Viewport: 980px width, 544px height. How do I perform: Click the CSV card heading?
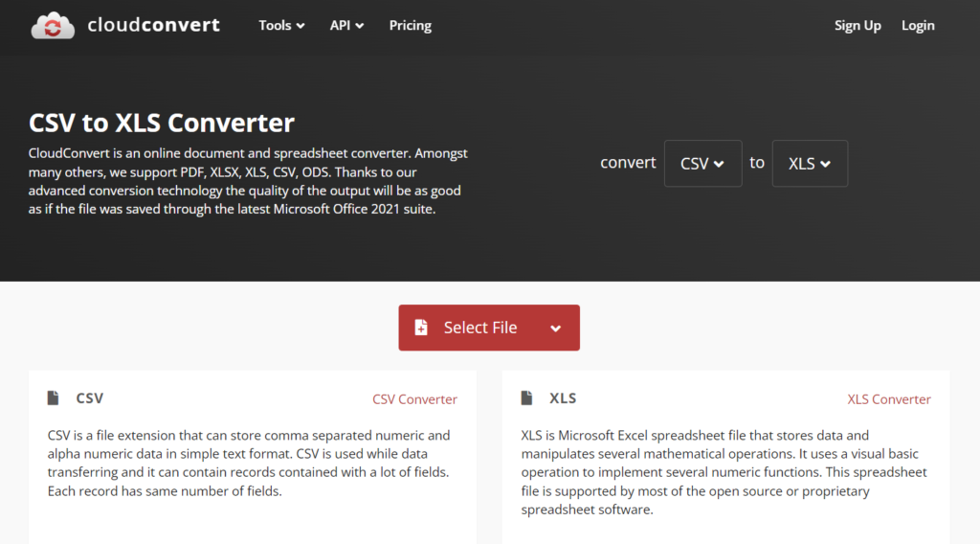(89, 398)
